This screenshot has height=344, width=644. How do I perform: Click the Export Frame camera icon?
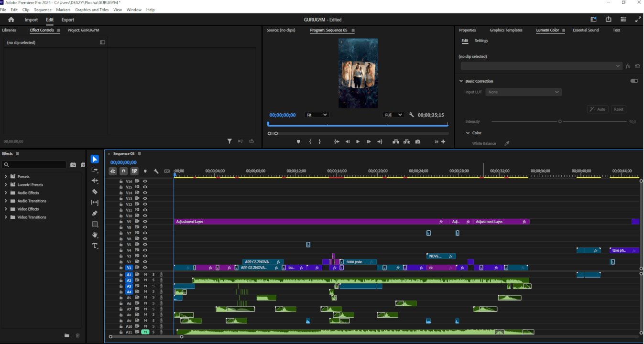pos(418,141)
